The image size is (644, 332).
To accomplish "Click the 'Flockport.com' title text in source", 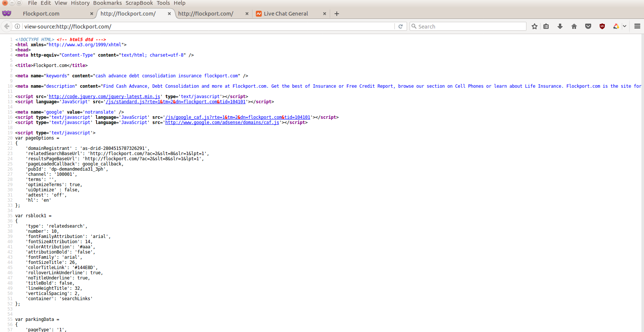I will [50, 66].
